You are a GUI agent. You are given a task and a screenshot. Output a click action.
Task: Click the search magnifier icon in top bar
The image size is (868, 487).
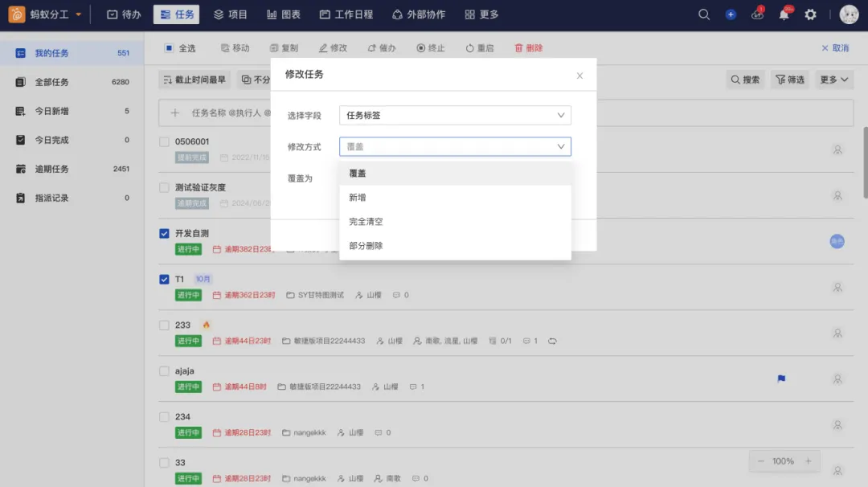point(704,14)
